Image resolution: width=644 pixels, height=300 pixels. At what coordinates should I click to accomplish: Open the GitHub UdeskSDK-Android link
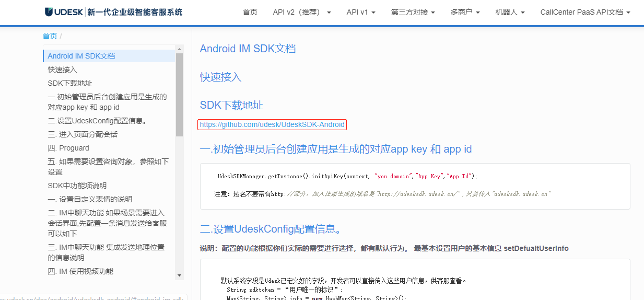coord(272,124)
